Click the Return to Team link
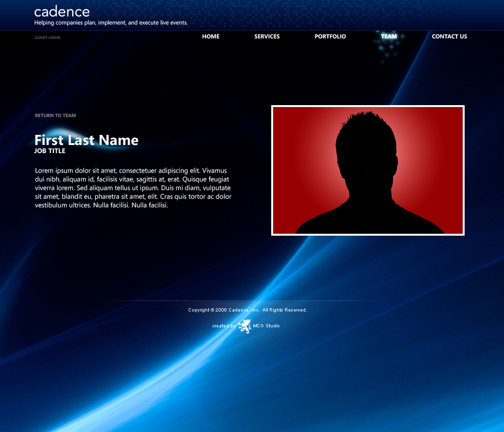 point(55,115)
